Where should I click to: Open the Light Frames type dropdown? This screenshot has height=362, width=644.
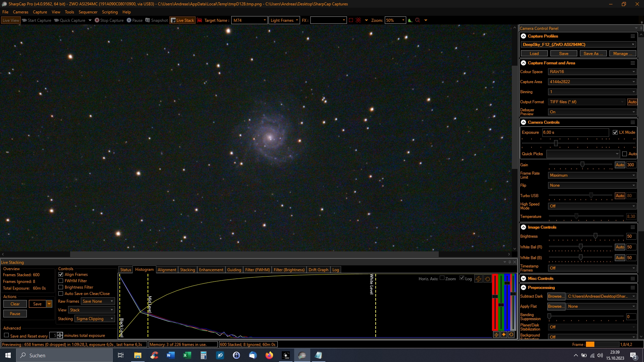[284, 20]
